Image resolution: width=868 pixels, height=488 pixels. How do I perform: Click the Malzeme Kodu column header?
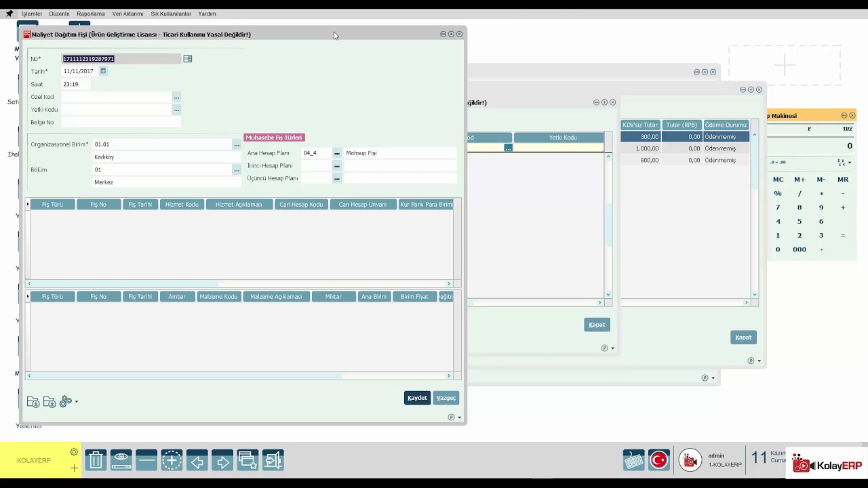[x=218, y=297]
